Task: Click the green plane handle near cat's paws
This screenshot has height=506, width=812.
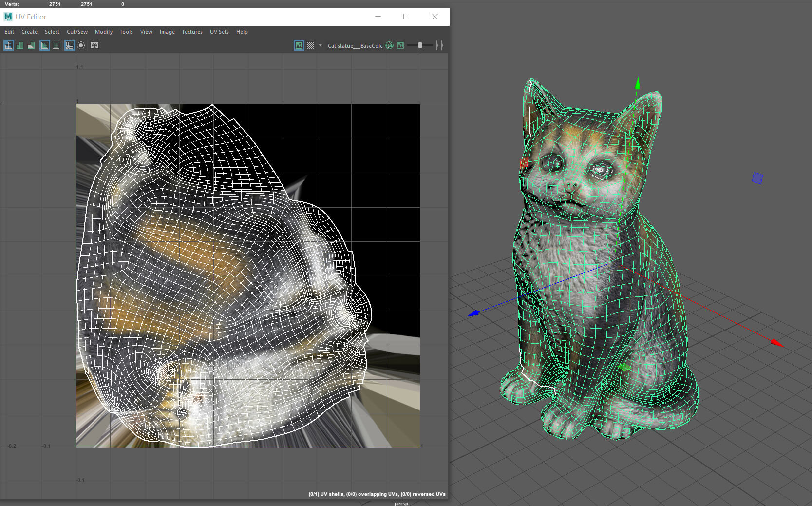Action: 624,367
